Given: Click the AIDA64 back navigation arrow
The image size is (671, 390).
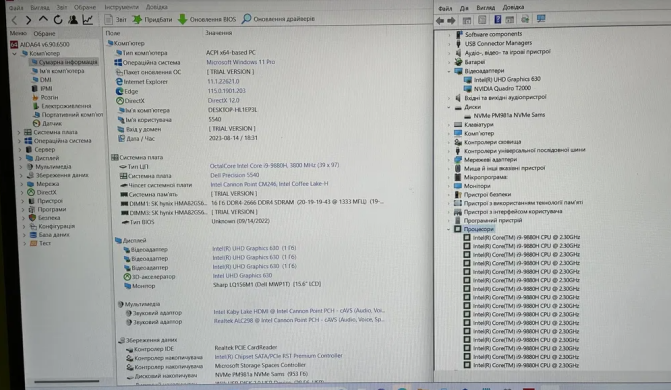Looking at the screenshot, I should tap(15, 20).
